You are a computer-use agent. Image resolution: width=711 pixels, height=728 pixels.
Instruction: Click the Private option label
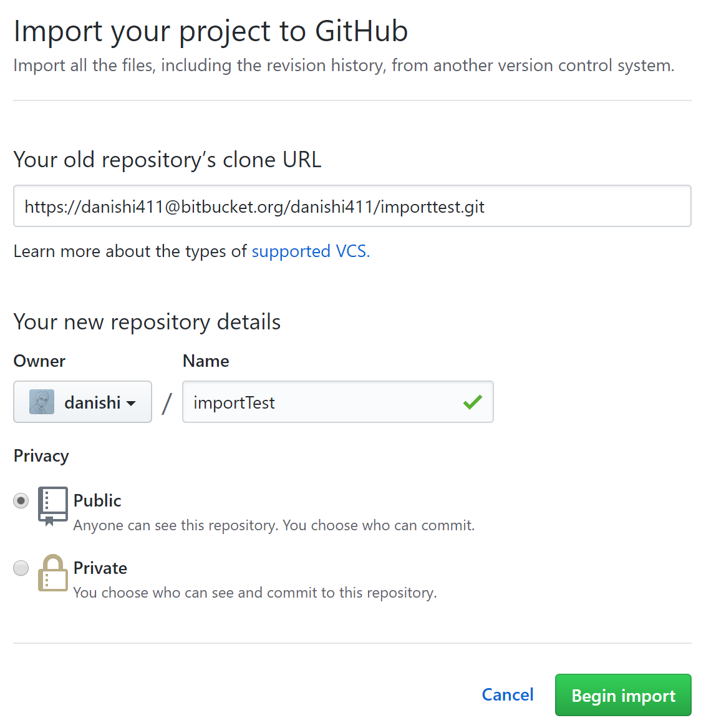coord(100,568)
